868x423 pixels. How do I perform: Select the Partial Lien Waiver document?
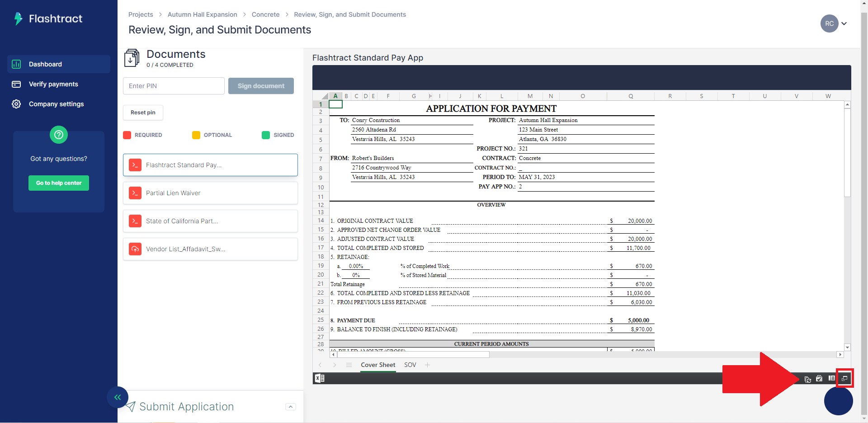point(210,193)
